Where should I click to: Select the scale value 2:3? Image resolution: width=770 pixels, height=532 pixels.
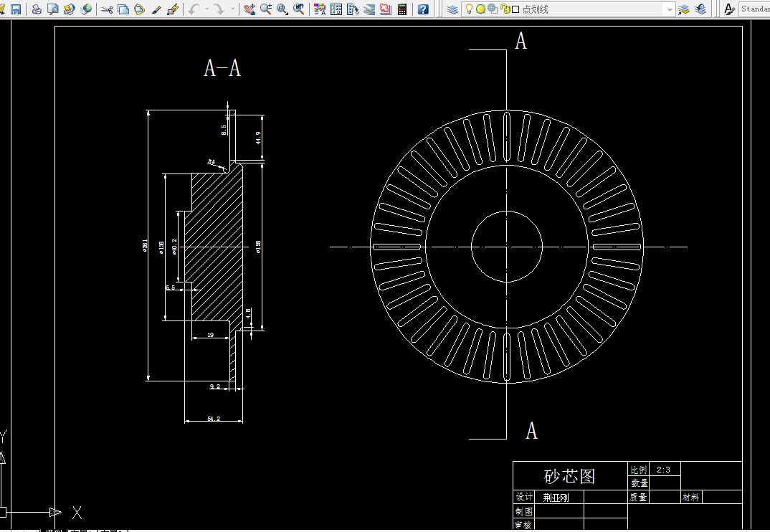(x=663, y=470)
